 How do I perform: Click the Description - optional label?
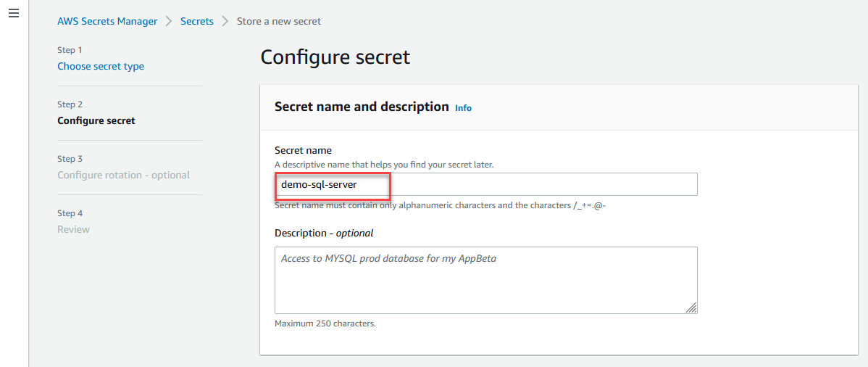324,234
